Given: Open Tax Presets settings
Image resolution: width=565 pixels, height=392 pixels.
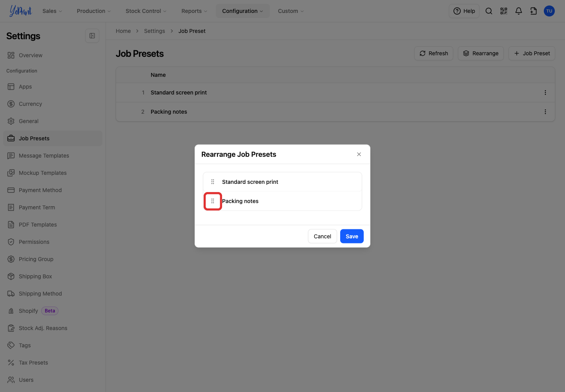Looking at the screenshot, I should tap(53, 363).
